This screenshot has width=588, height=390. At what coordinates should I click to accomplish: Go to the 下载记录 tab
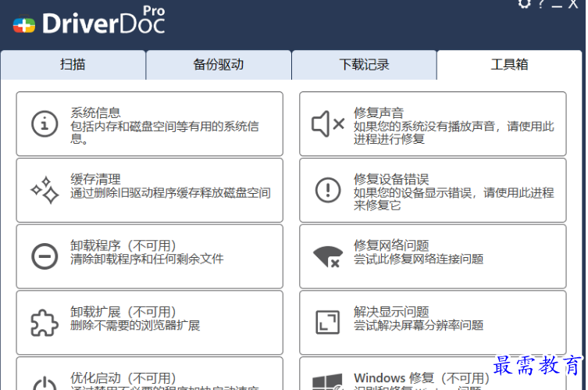[364, 65]
